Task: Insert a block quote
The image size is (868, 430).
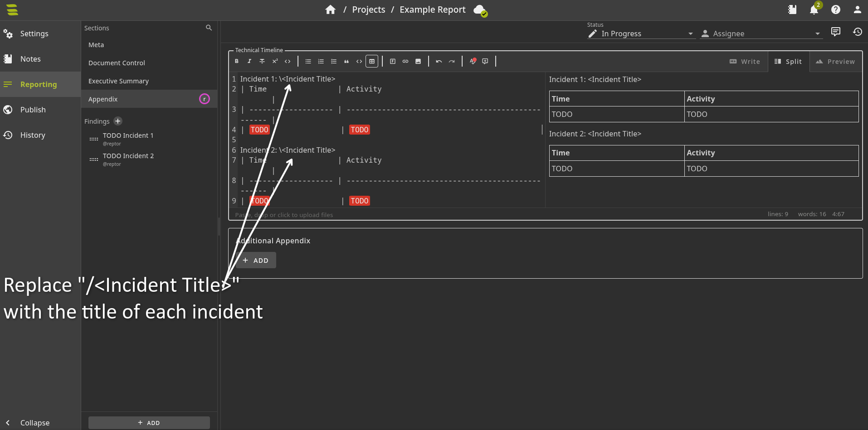Action: tap(346, 61)
